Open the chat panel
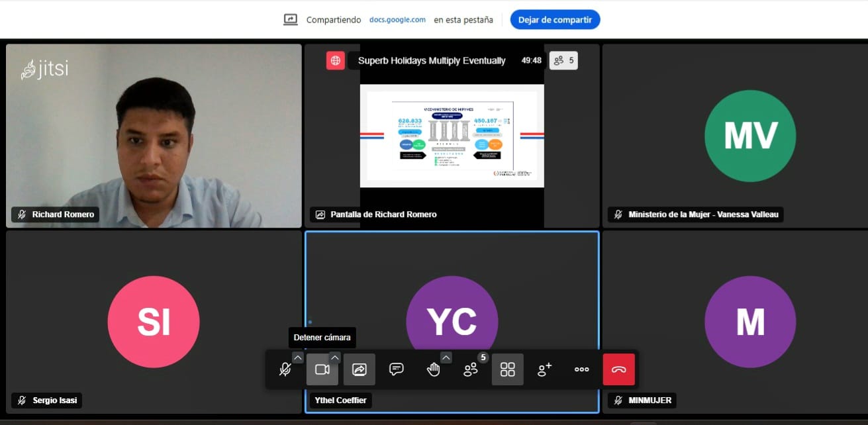Viewport: 868px width, 425px height. 397,369
